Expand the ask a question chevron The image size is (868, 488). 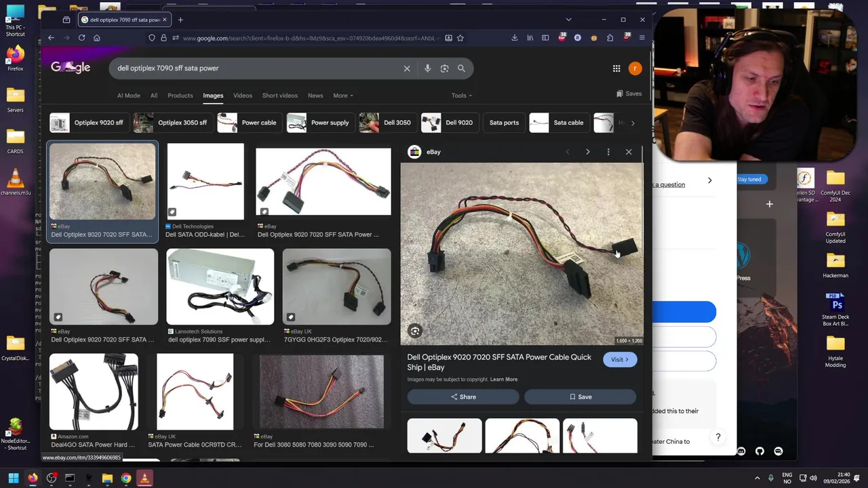[x=709, y=181]
